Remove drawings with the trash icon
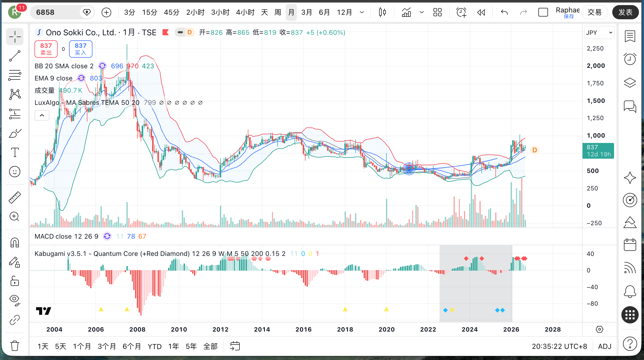 pos(15,346)
